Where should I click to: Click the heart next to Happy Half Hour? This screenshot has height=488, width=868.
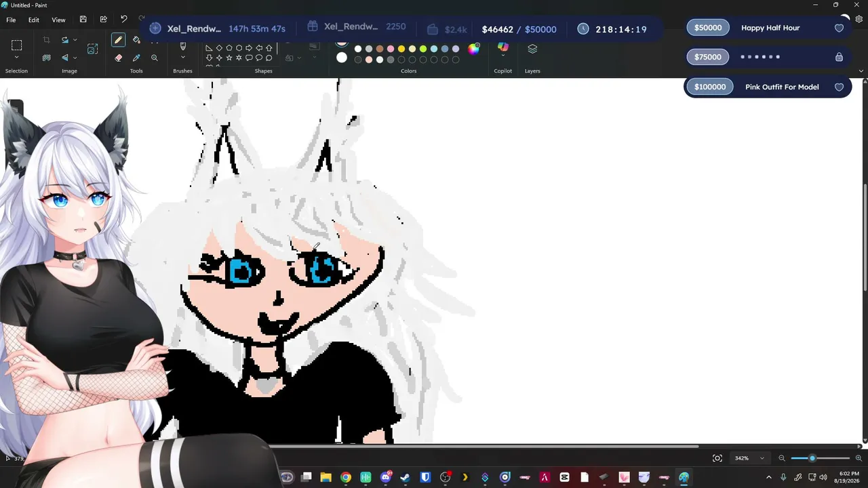tap(839, 28)
